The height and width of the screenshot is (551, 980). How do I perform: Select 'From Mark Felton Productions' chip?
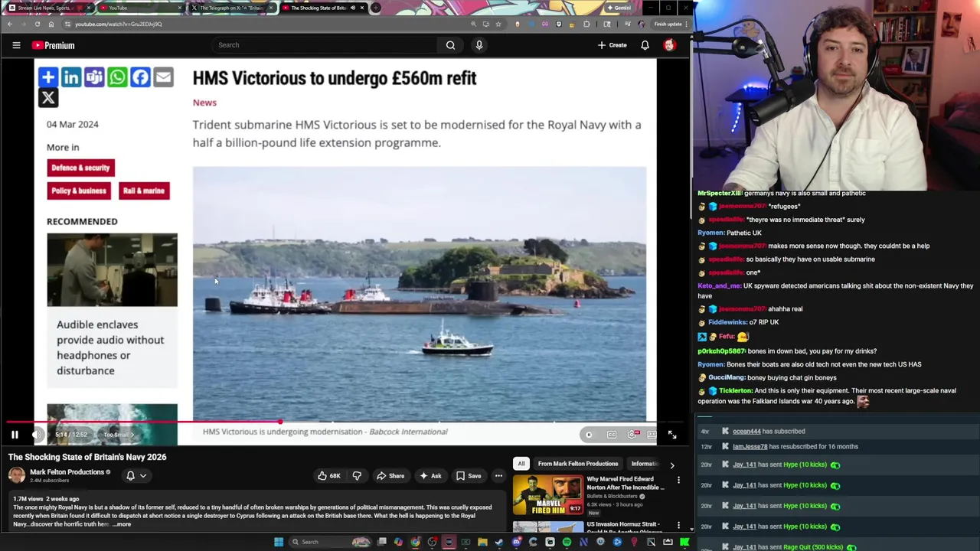pyautogui.click(x=578, y=464)
